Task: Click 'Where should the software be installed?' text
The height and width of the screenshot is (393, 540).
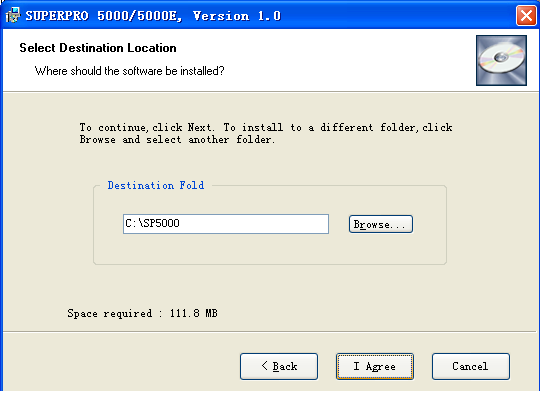Action: [x=129, y=71]
